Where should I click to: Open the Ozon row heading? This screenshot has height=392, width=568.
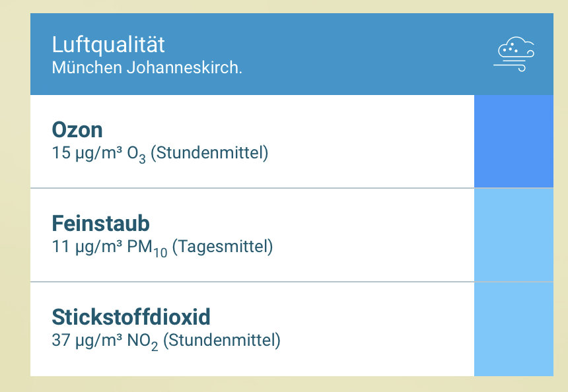click(x=77, y=129)
